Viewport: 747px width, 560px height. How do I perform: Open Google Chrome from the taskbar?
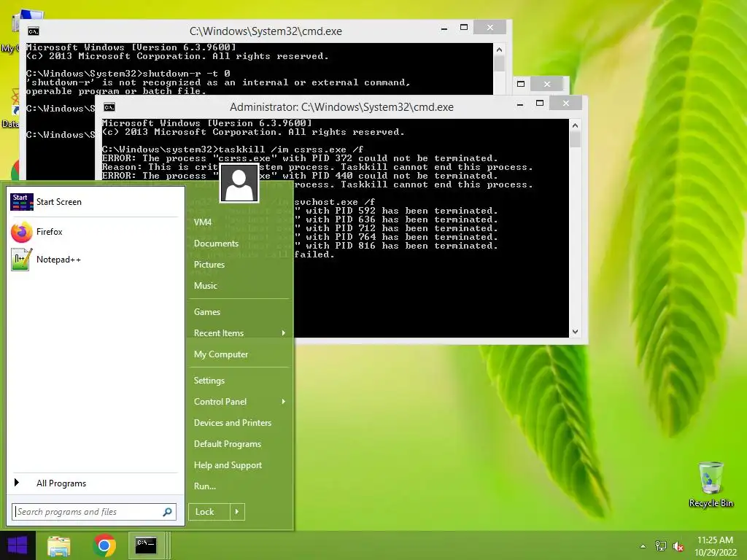coord(104,545)
